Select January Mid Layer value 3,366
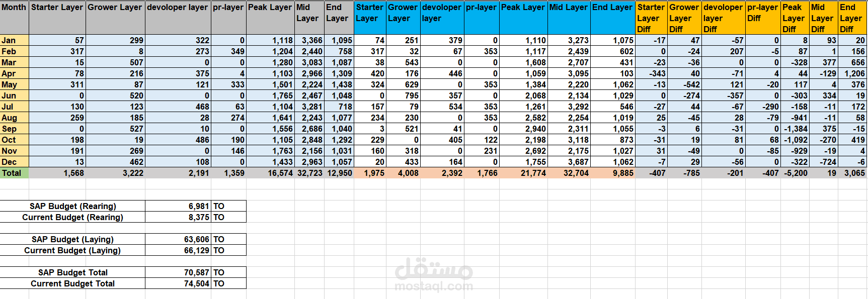The height and width of the screenshot is (299, 868). (x=309, y=40)
